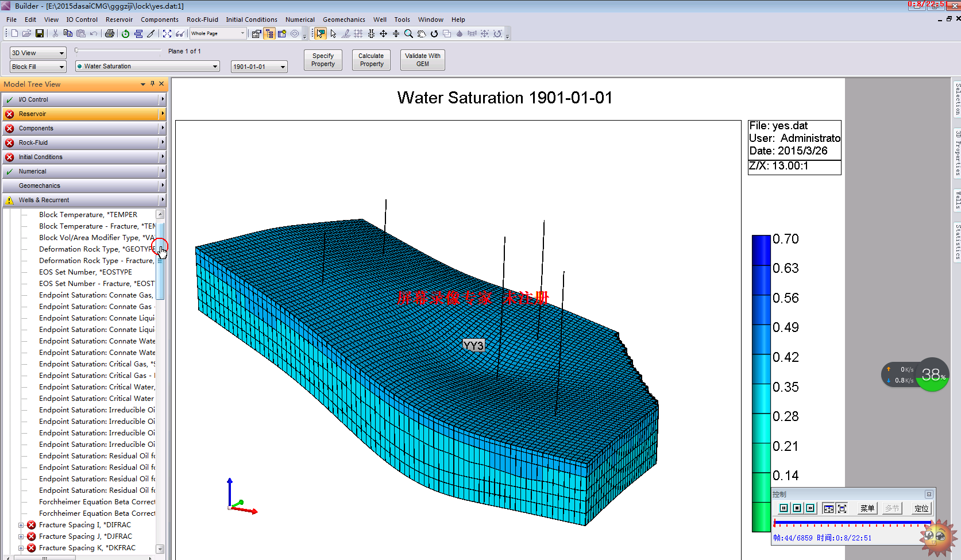
Task: Open the File menu
Action: point(11,20)
